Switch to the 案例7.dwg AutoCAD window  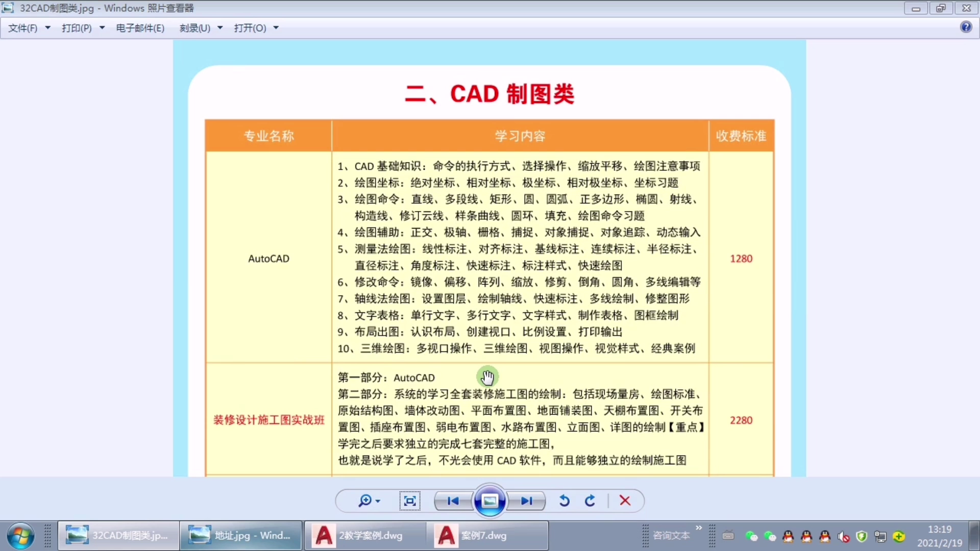coord(488,536)
